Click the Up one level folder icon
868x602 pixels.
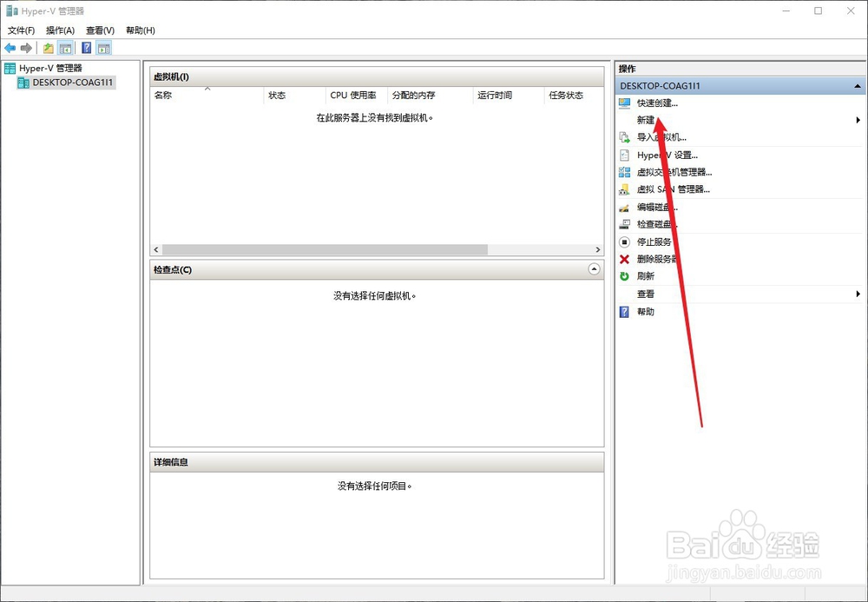[x=49, y=48]
